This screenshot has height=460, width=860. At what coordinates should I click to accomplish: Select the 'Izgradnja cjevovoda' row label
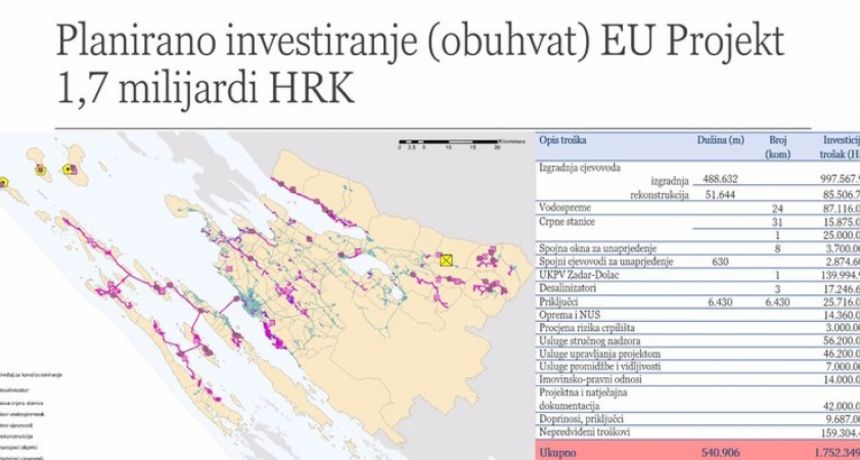click(580, 168)
